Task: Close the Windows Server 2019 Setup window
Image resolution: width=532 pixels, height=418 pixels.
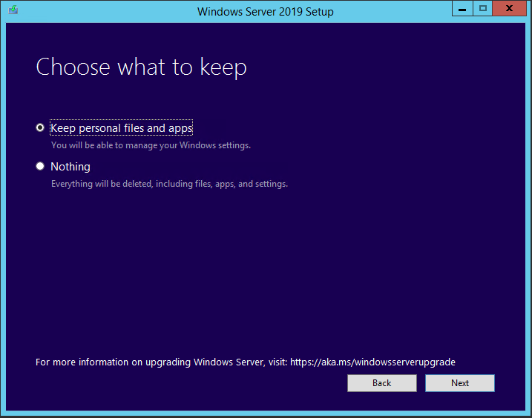Action: pyautogui.click(x=510, y=9)
